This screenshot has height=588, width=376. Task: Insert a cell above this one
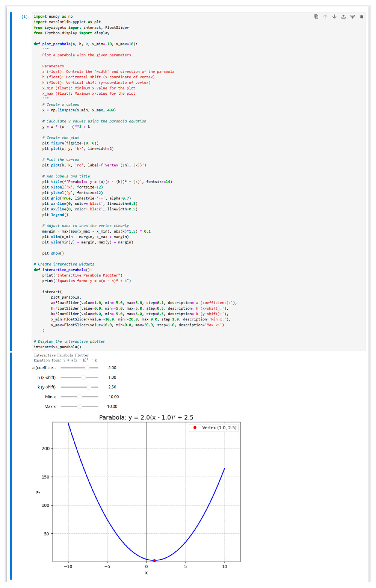343,17
